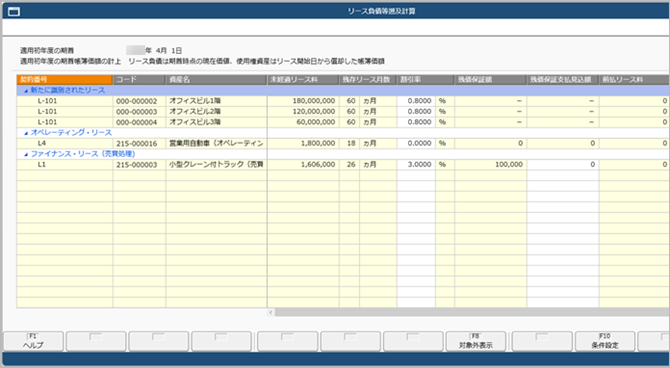Select asset name オフィスビル3階

click(216, 122)
